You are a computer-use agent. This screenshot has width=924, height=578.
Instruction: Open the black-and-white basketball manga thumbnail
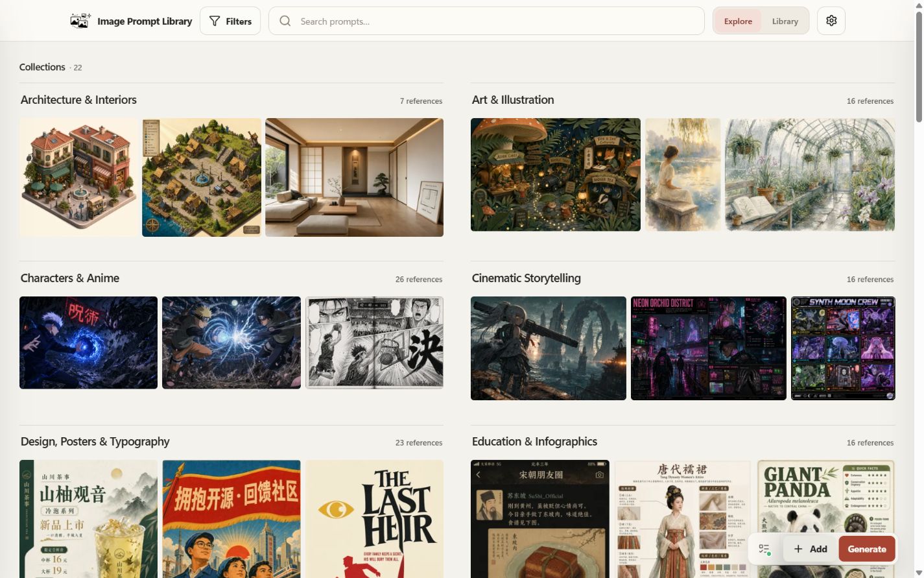coord(374,343)
